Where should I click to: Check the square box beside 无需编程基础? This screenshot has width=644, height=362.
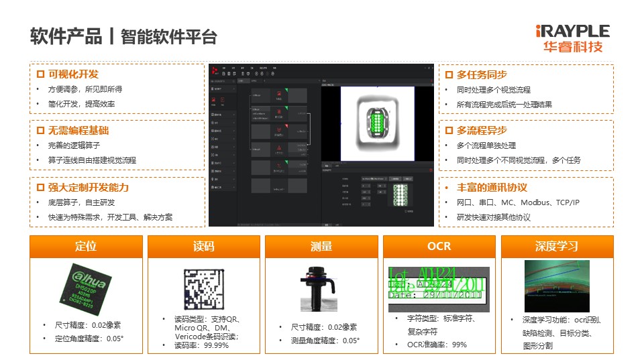40,130
